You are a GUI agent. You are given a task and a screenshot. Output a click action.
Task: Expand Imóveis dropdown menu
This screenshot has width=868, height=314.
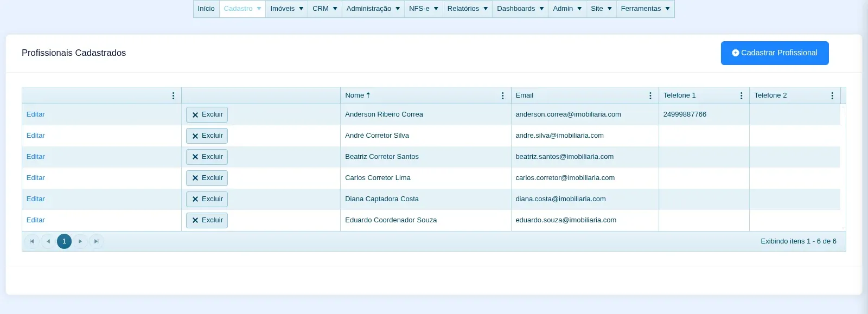click(287, 9)
